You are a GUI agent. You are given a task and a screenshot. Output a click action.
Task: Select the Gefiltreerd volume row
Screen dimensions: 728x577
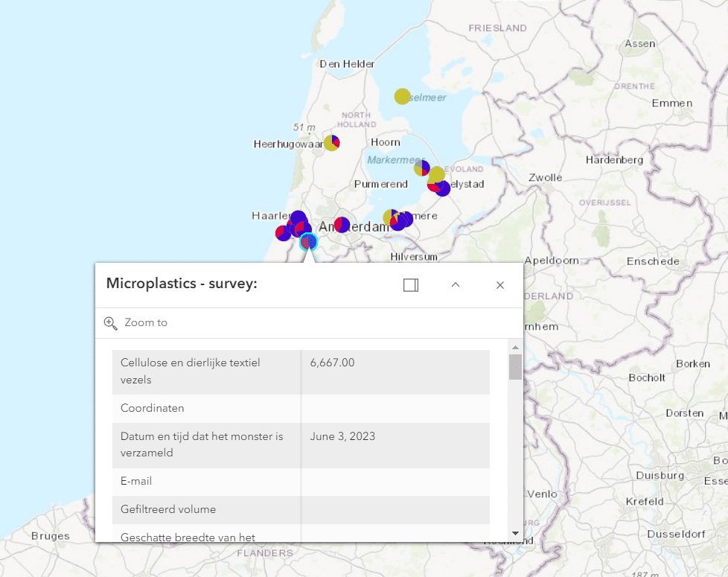tap(168, 510)
